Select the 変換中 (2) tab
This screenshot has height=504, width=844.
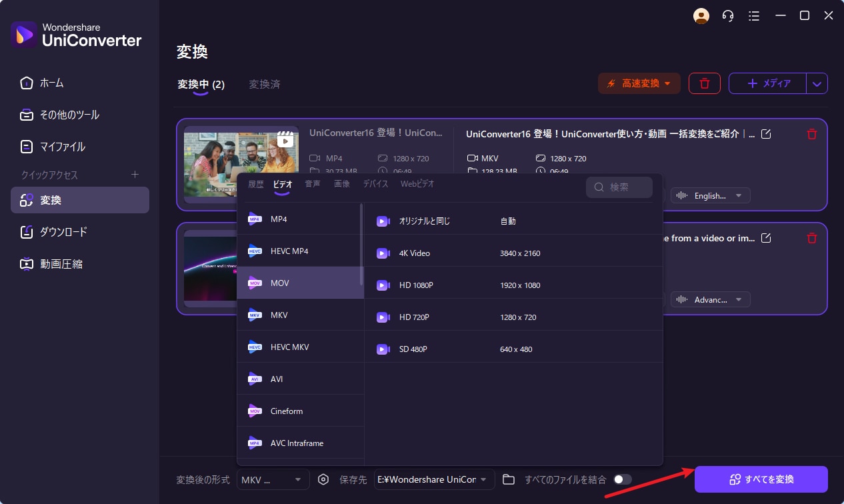pos(201,85)
